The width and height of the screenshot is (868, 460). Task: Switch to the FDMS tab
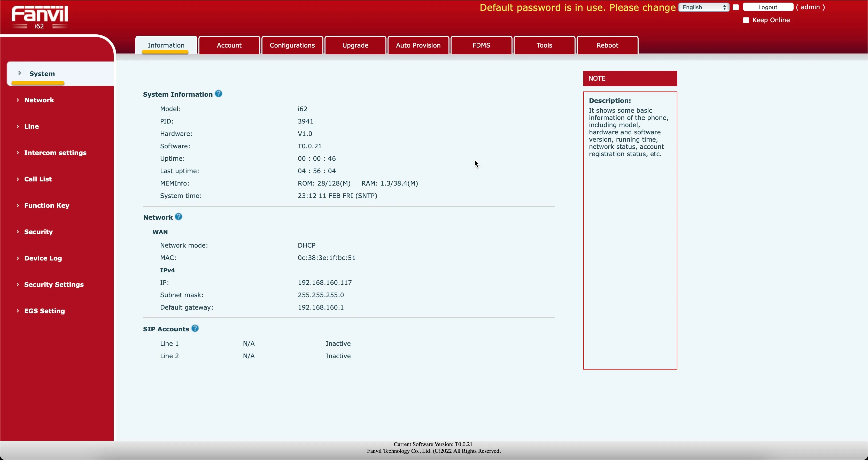tap(481, 45)
